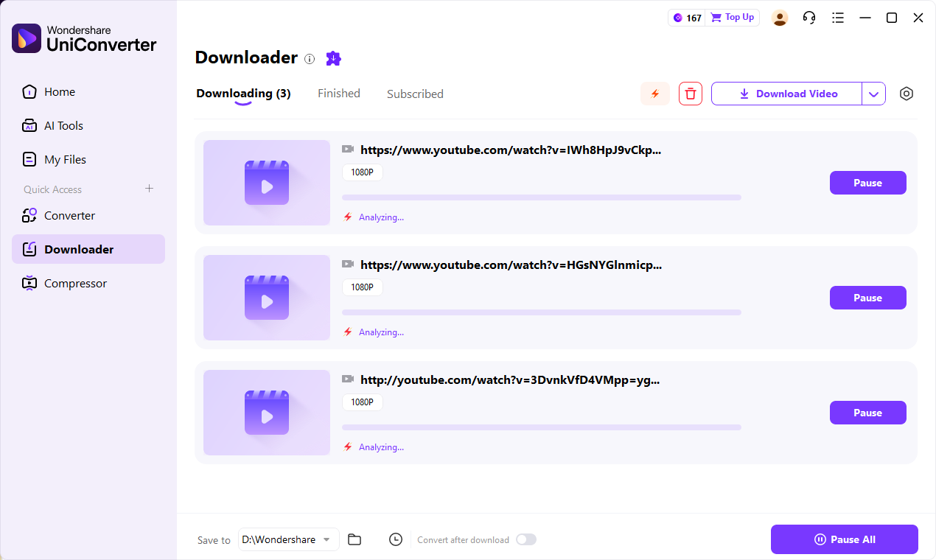Expand the Download Video dropdown arrow
This screenshot has width=936, height=560.
(873, 94)
